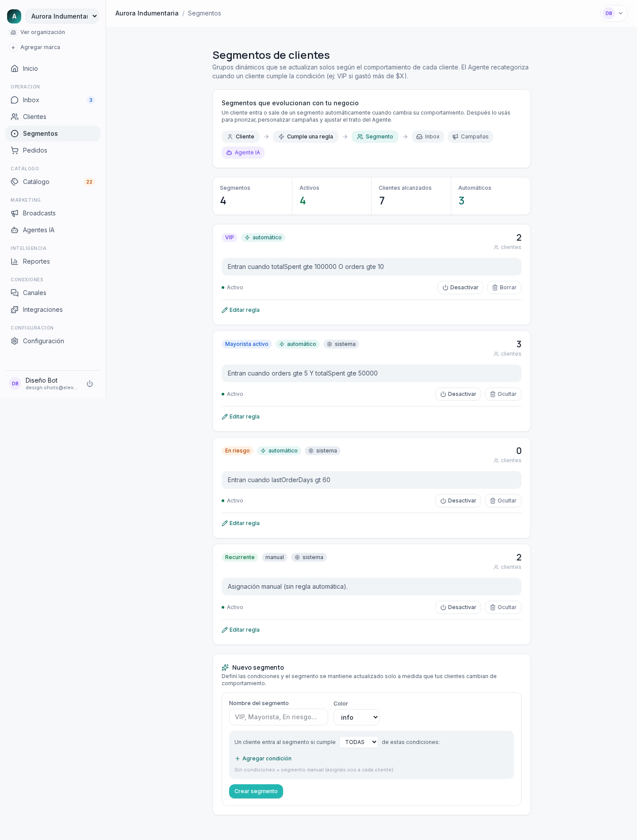637x840 pixels.
Task: Deactivate the En riesgo segment
Action: point(458,501)
